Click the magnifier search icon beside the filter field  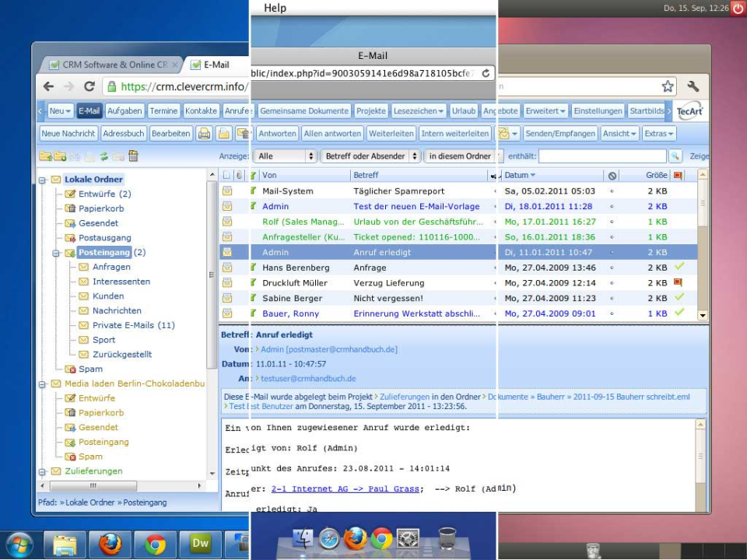point(675,156)
